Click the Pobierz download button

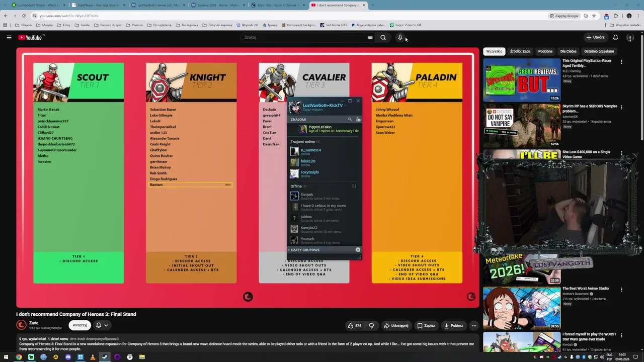click(x=453, y=325)
